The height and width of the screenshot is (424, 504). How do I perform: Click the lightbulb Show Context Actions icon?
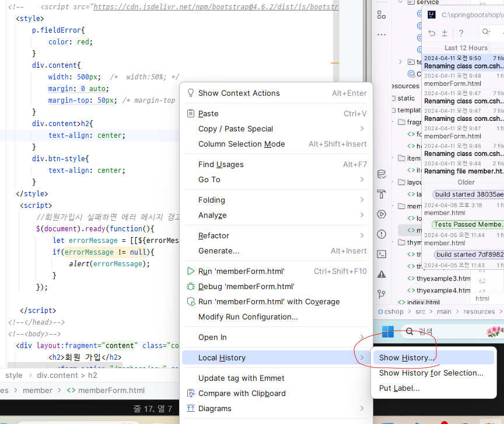point(191,93)
